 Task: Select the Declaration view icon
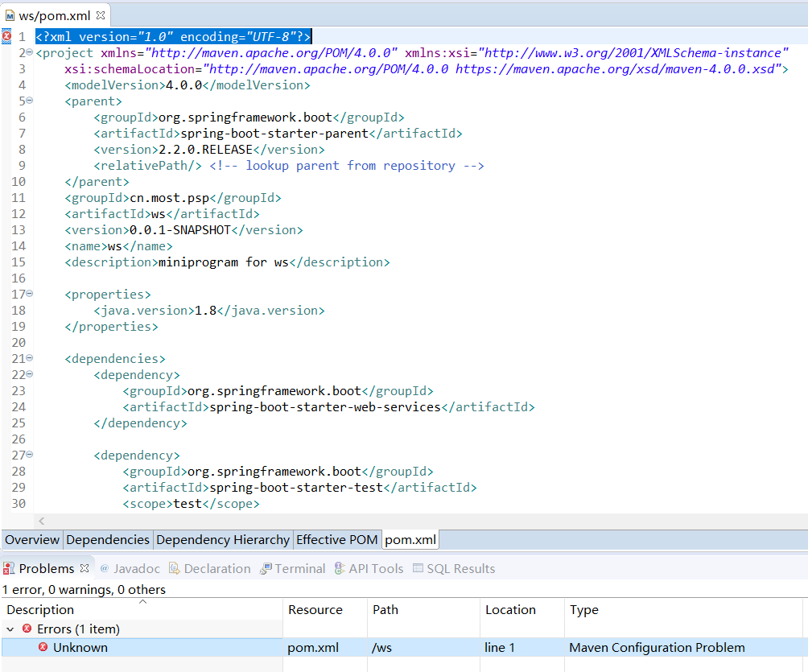pyautogui.click(x=175, y=568)
